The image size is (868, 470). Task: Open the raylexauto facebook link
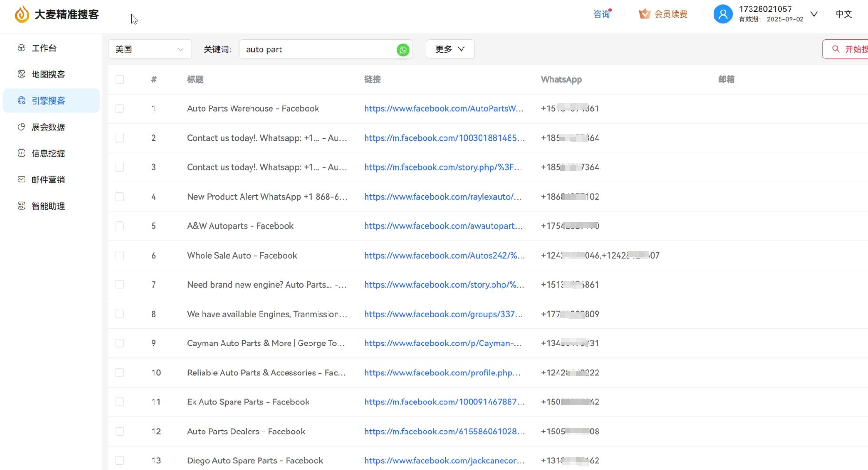click(x=443, y=197)
